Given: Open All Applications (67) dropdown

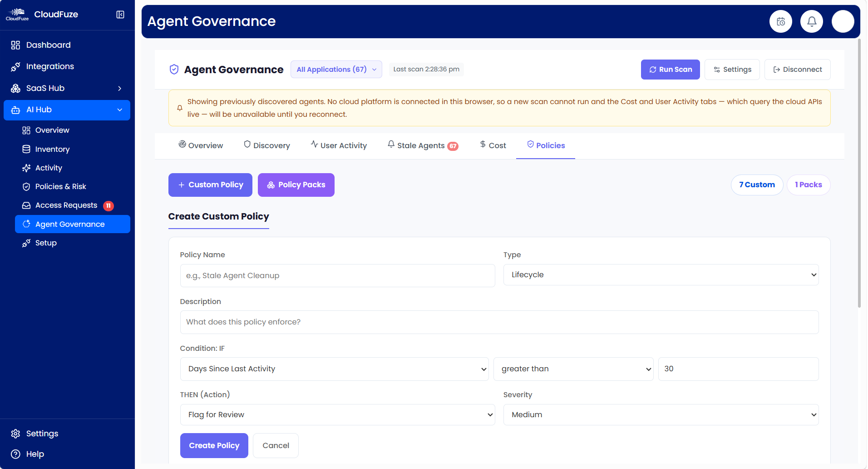Looking at the screenshot, I should coord(336,70).
